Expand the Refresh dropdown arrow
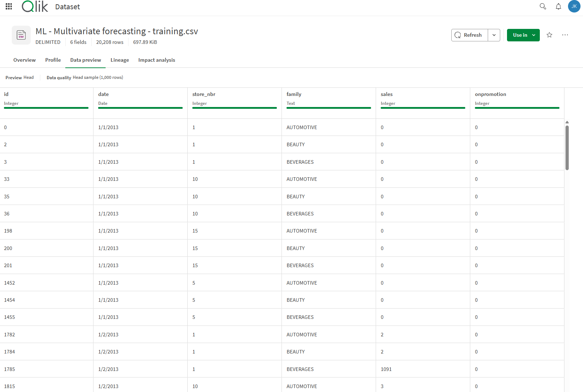This screenshot has height=392, width=583. [494, 35]
